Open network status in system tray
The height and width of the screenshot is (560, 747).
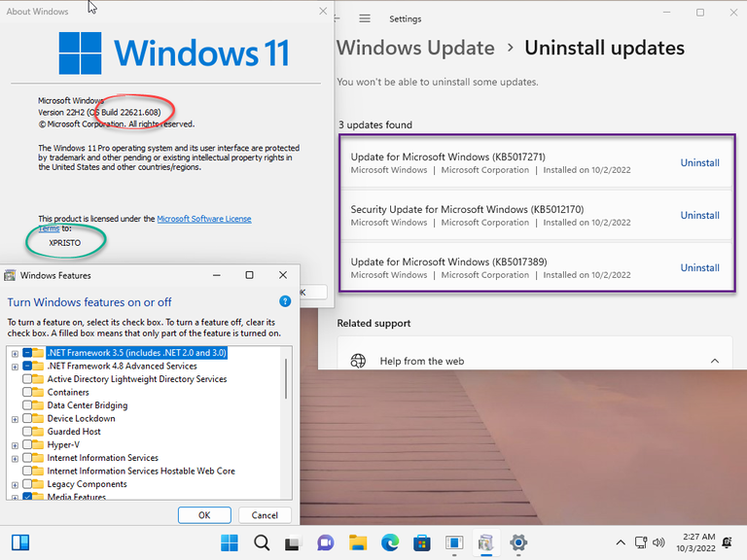point(641,542)
